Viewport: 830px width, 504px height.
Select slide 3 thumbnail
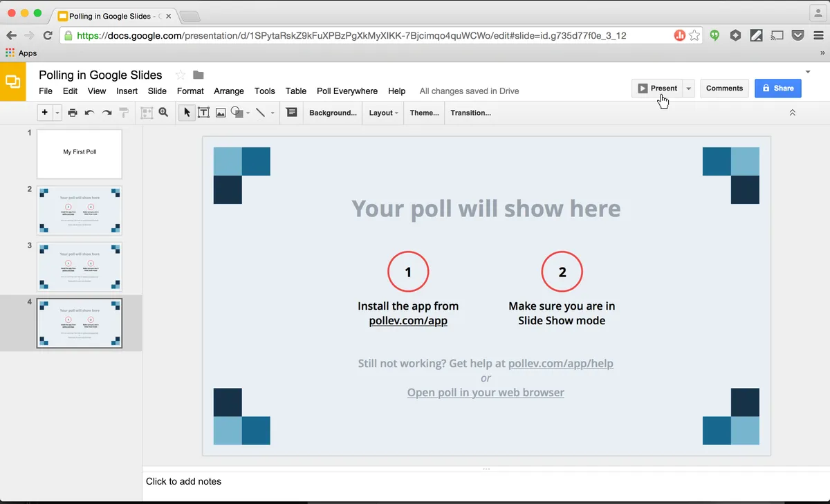pos(80,267)
